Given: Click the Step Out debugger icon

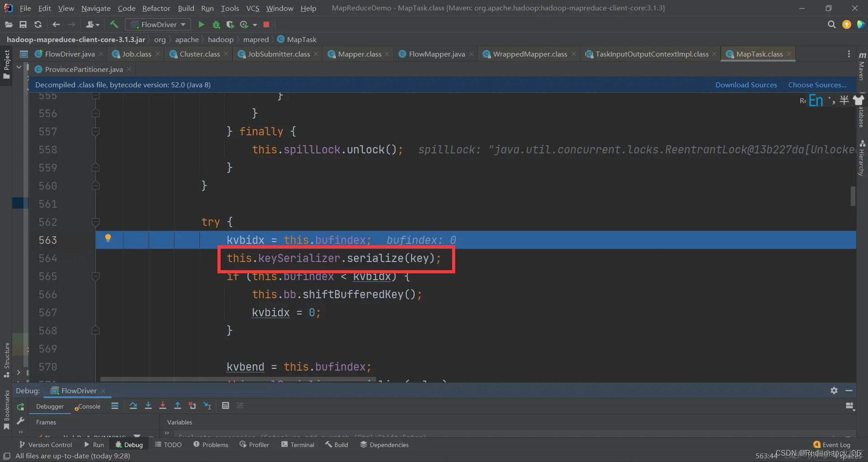Looking at the screenshot, I should (x=178, y=405).
